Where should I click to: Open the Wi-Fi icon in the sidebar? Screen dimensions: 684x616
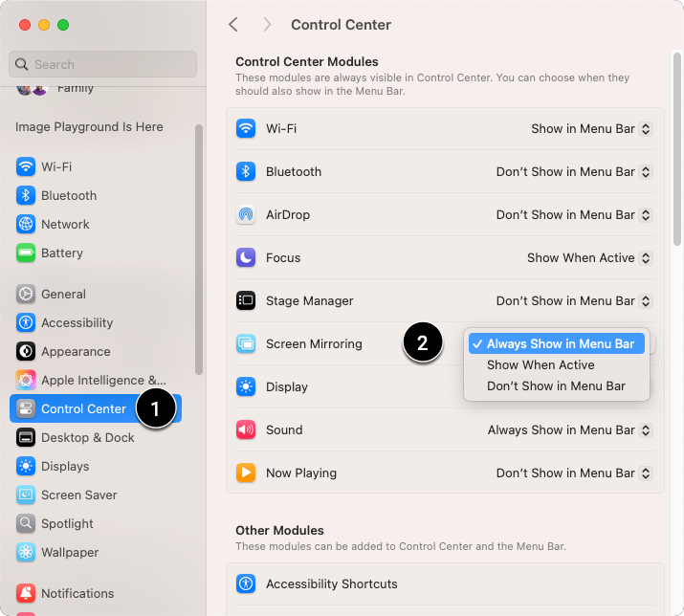(26, 166)
